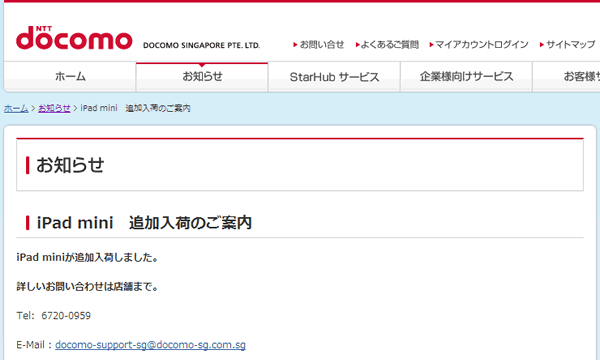Select the お知らせ navigation tab
600x360 pixels.
202,77
